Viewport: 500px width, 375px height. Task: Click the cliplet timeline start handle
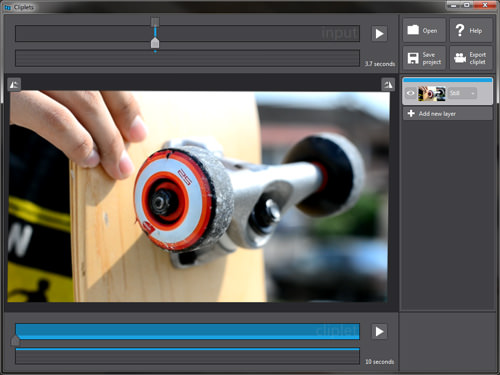tap(15, 340)
